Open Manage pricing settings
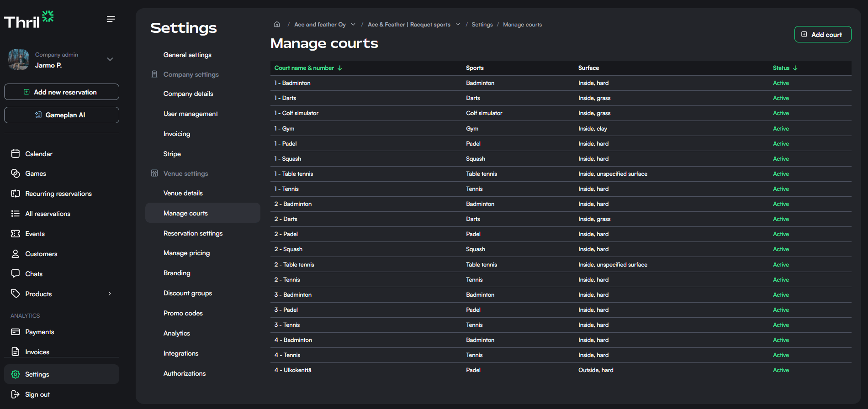The width and height of the screenshot is (868, 409). (x=186, y=253)
